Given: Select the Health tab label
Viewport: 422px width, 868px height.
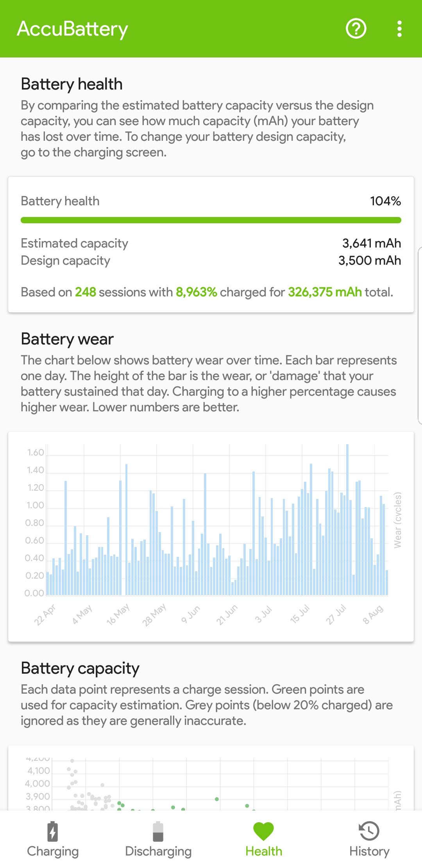Looking at the screenshot, I should (x=264, y=851).
